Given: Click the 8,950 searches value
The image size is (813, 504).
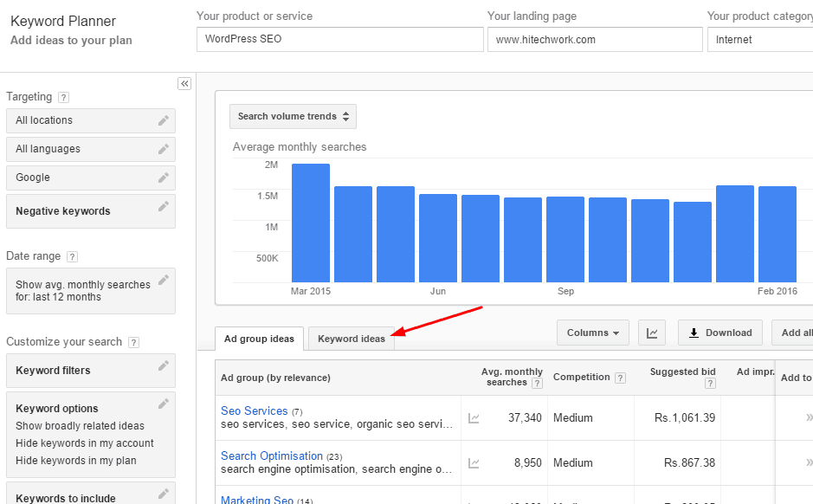Looking at the screenshot, I should [528, 463].
